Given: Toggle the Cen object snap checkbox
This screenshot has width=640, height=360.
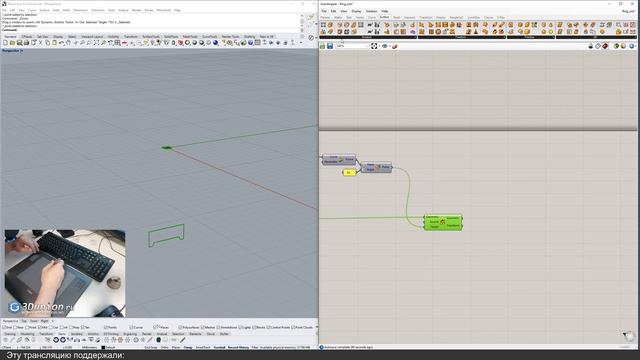Looking at the screenshot, I should click(x=51, y=327).
